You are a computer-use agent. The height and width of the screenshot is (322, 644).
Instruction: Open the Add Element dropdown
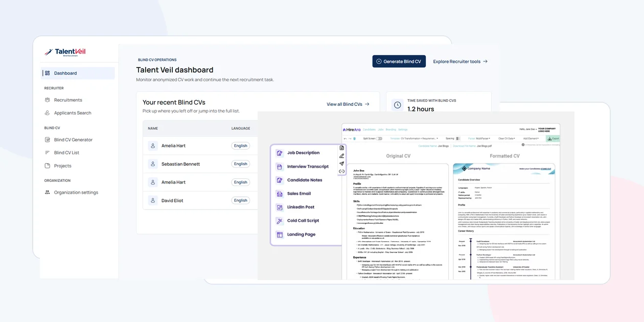(x=531, y=139)
